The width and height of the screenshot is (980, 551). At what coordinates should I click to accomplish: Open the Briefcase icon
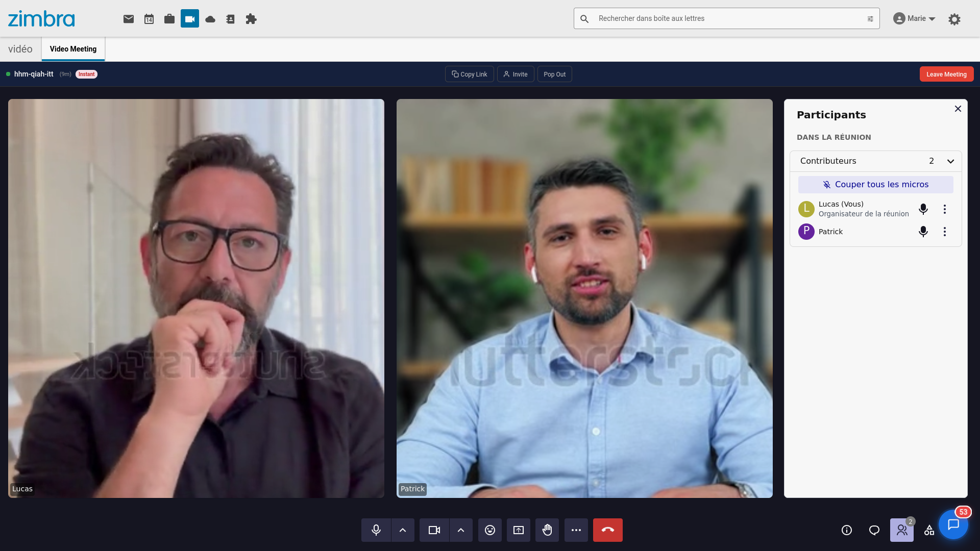(169, 19)
